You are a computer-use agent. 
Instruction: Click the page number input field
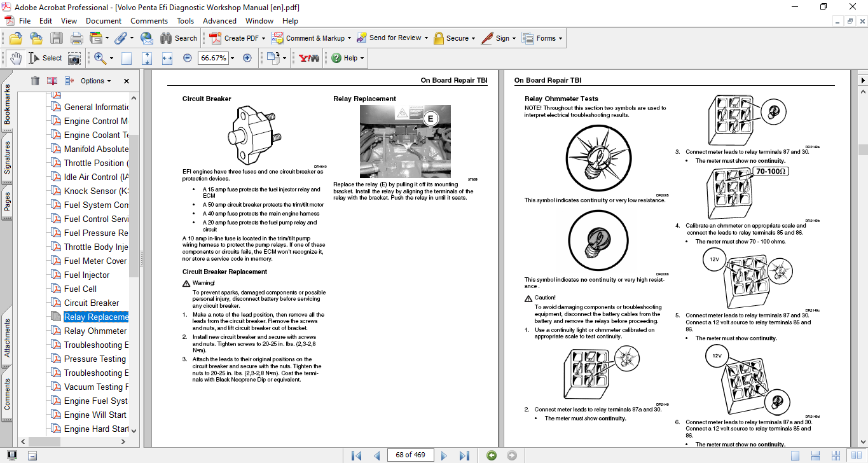coord(410,455)
